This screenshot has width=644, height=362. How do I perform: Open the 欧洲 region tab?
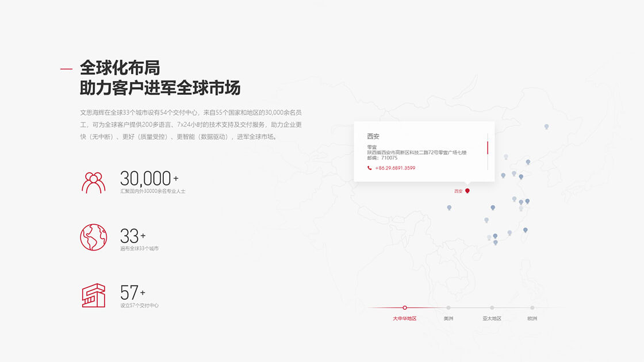coord(532,318)
